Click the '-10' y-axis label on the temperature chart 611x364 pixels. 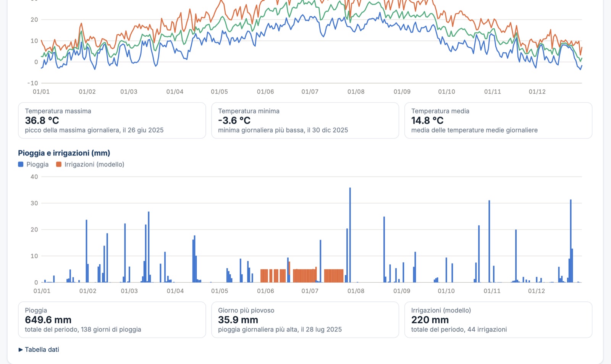coord(33,83)
